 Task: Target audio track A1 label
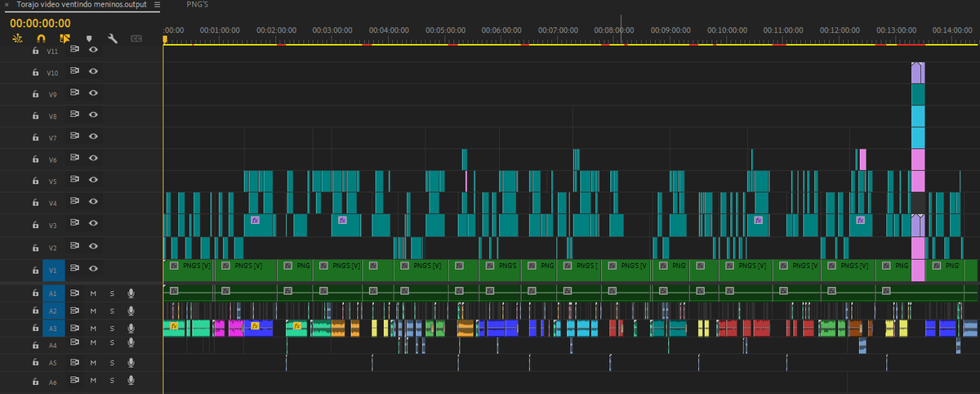(53, 293)
